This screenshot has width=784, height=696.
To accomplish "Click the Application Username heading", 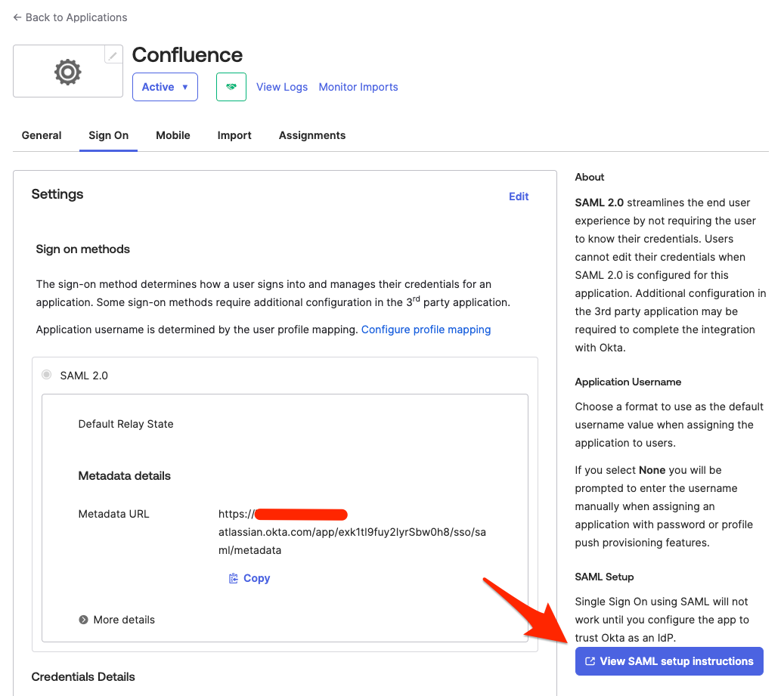I will (628, 382).
